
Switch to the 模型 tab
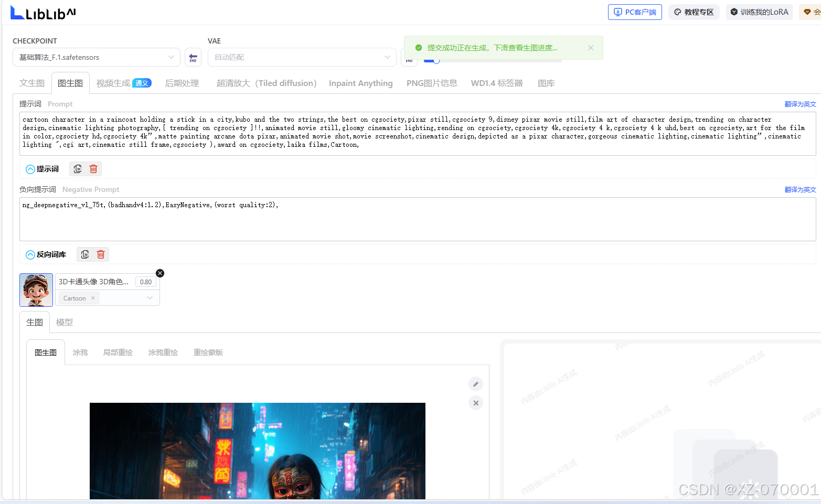point(65,322)
